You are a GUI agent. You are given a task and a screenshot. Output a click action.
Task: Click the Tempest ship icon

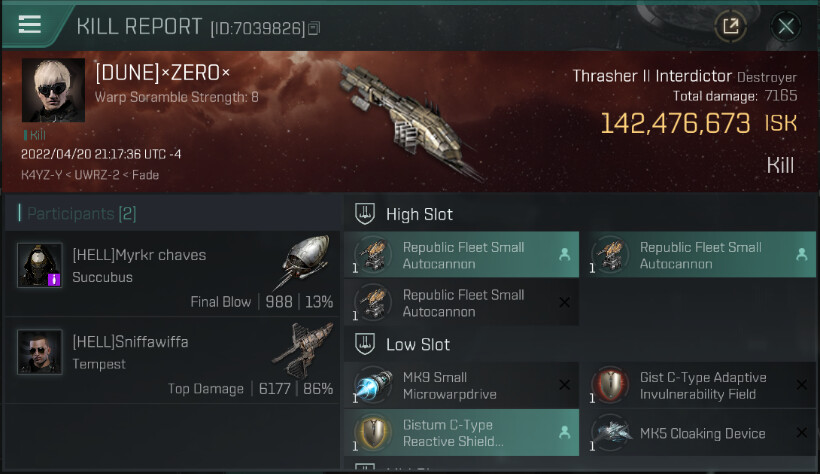coord(303,349)
